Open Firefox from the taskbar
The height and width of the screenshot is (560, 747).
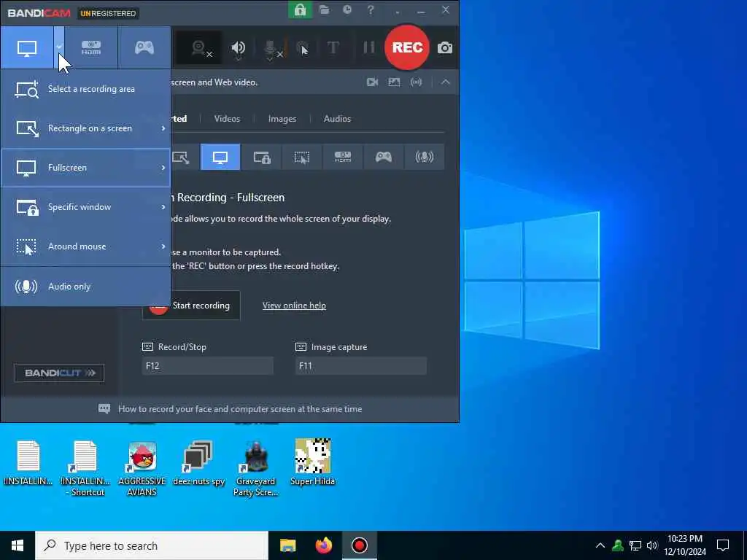pyautogui.click(x=323, y=545)
